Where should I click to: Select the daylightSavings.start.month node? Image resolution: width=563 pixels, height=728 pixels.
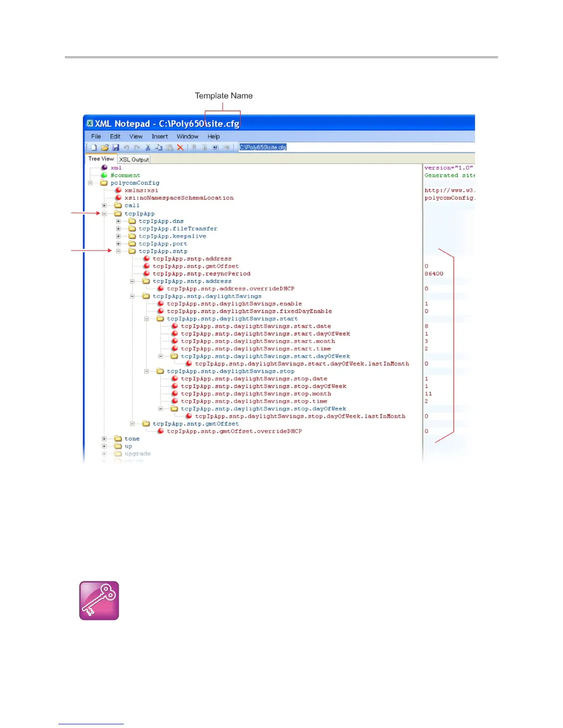[x=258, y=341]
